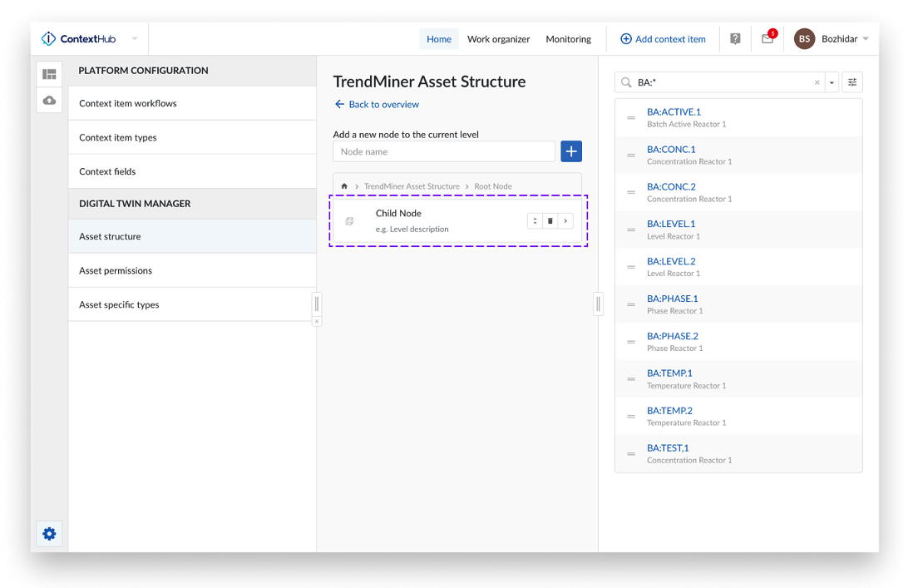The height and width of the screenshot is (588, 913).
Task: Clear the BA:* search with the x
Action: pos(817,82)
